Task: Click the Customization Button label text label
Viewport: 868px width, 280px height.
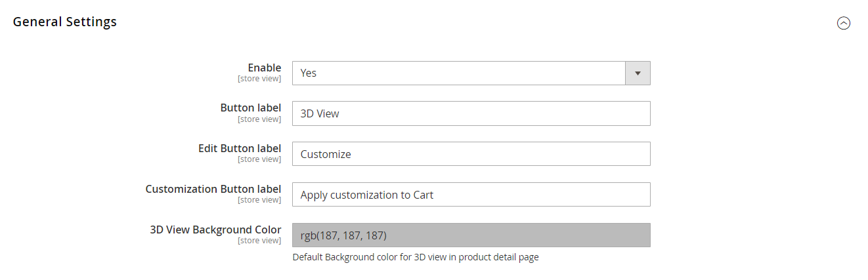Action: [x=213, y=189]
